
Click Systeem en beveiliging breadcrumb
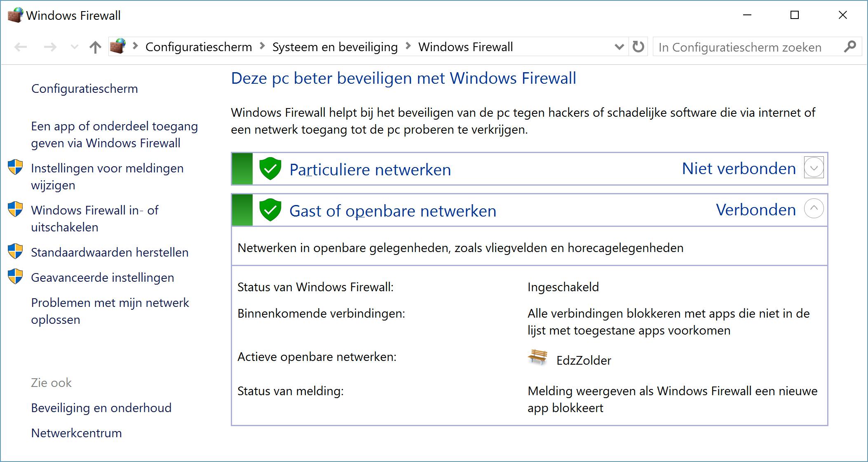point(335,47)
